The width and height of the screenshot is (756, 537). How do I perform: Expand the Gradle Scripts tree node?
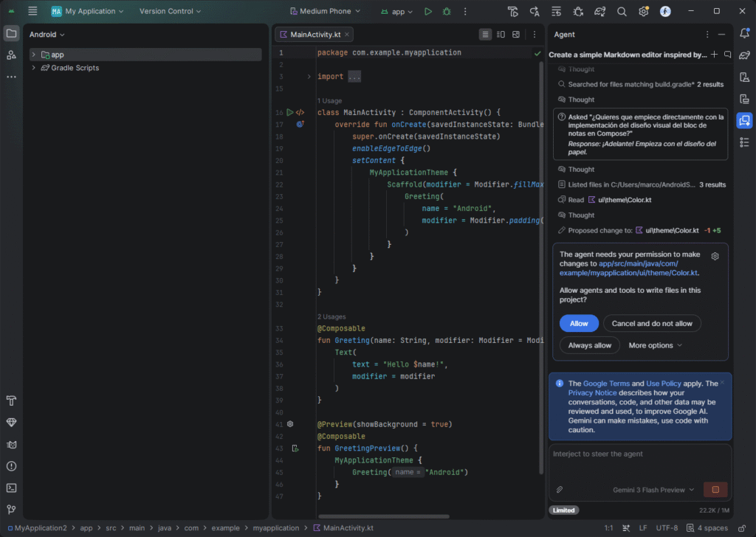(33, 68)
